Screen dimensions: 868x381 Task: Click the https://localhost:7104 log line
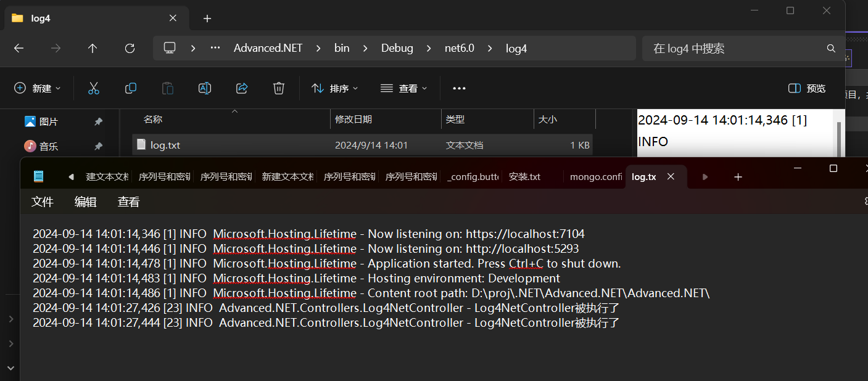[x=308, y=234]
